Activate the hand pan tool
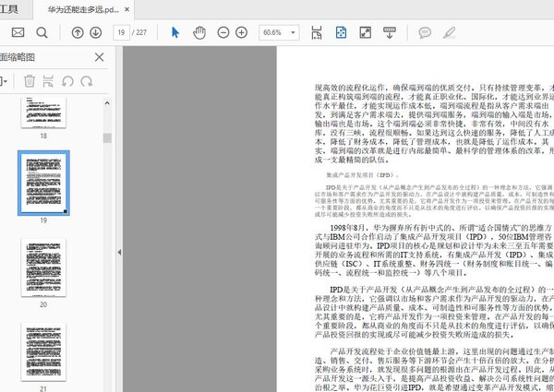The height and width of the screenshot is (392, 554). point(199,32)
